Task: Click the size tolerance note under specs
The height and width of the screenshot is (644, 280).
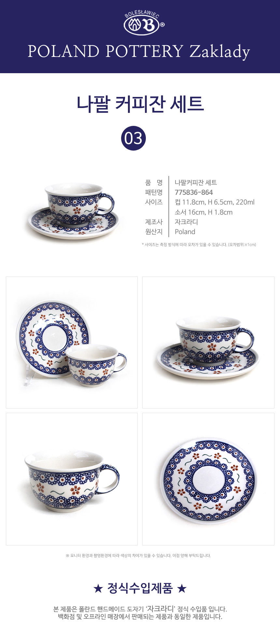Action: tap(199, 245)
